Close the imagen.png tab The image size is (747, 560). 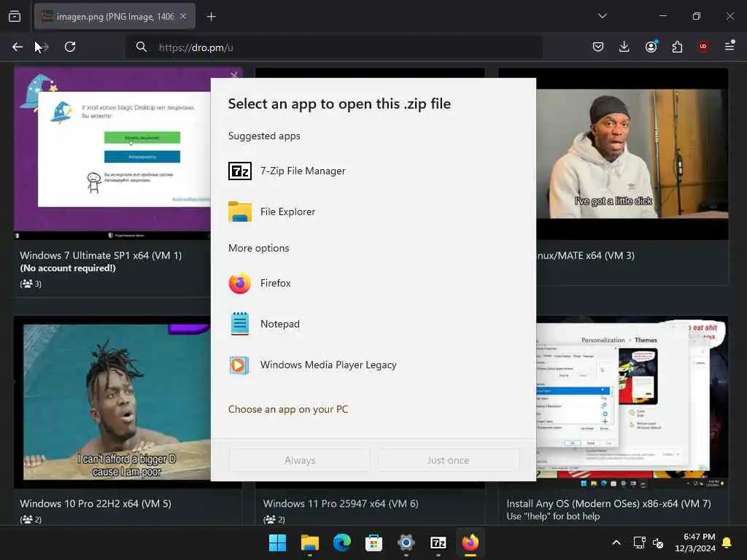point(183,16)
